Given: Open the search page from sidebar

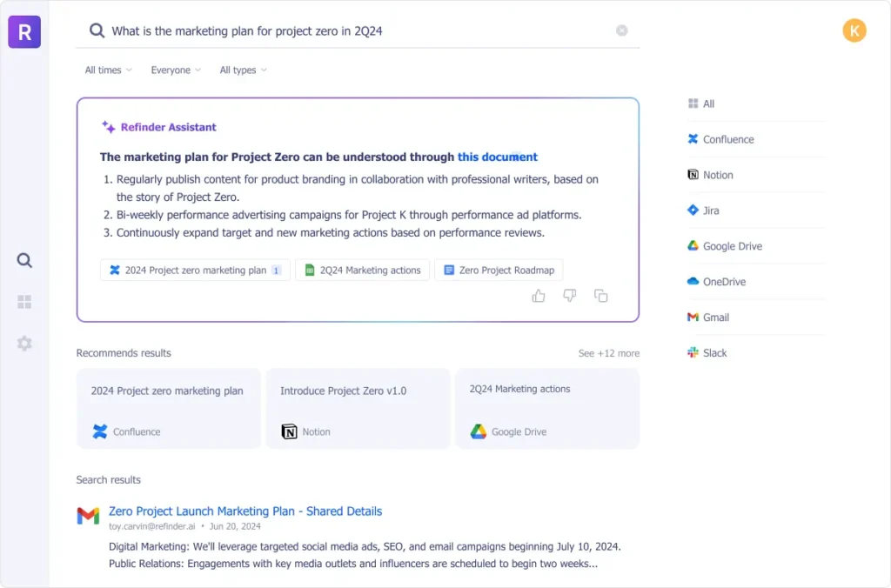Looking at the screenshot, I should 24,260.
